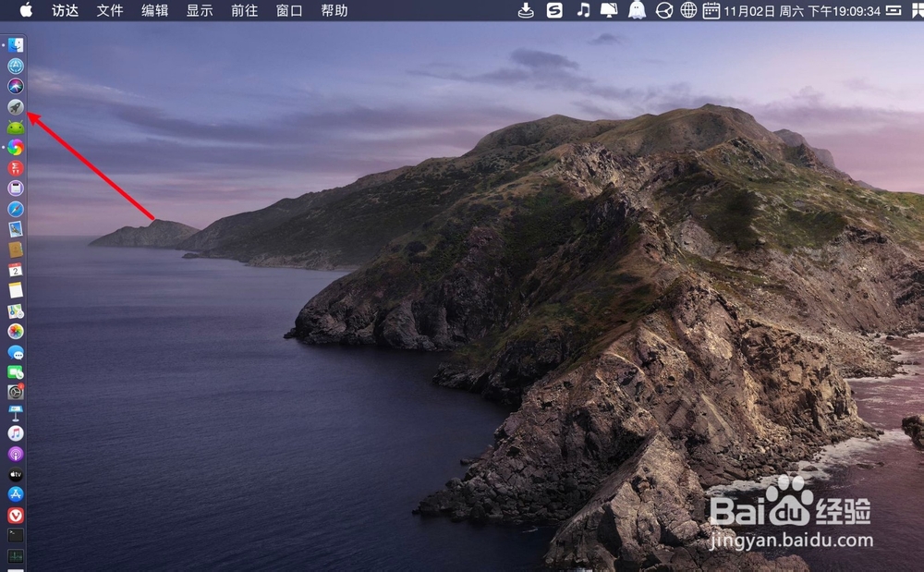
Task: Open the Apple TV app
Action: (16, 474)
